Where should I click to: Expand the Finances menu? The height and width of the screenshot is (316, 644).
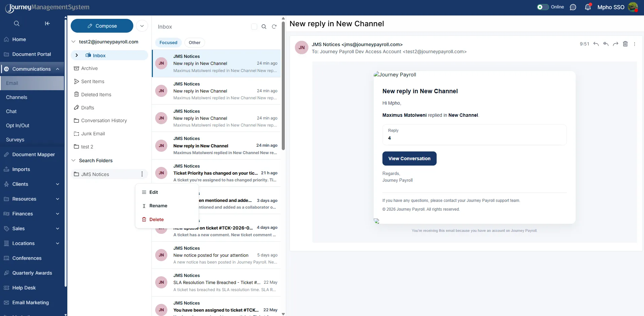[x=58, y=214]
